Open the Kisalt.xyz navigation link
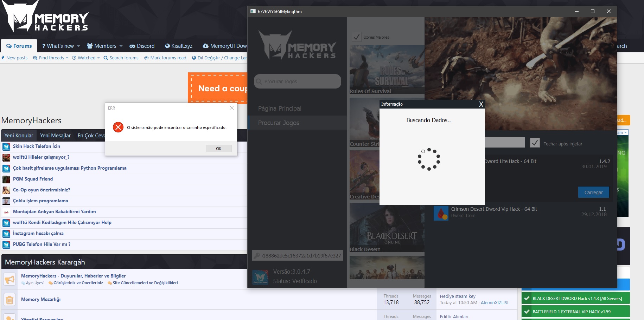 coord(179,46)
